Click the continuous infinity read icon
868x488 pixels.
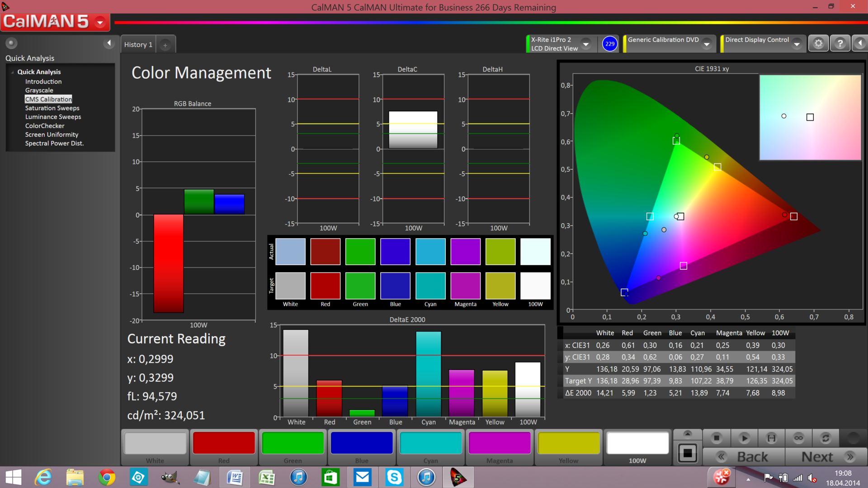798,438
